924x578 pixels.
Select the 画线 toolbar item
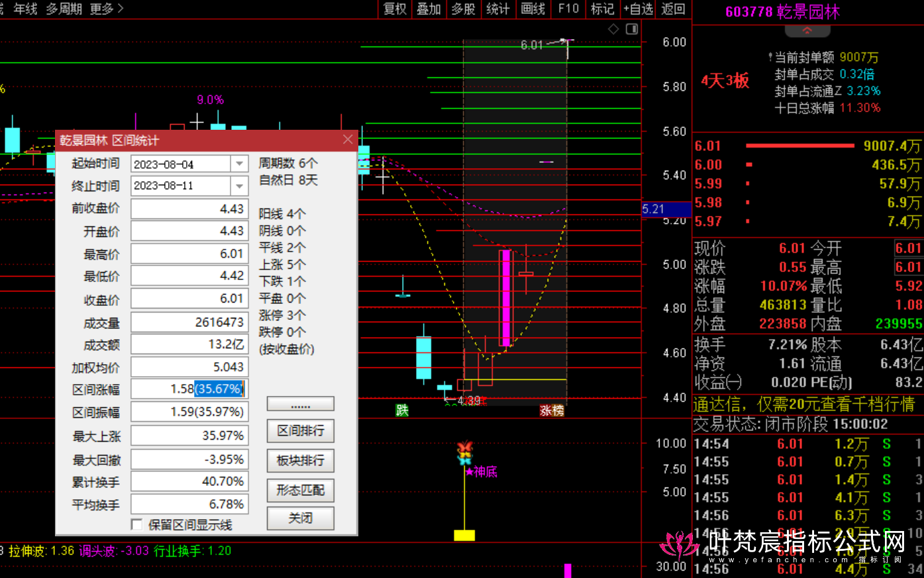[x=533, y=9]
